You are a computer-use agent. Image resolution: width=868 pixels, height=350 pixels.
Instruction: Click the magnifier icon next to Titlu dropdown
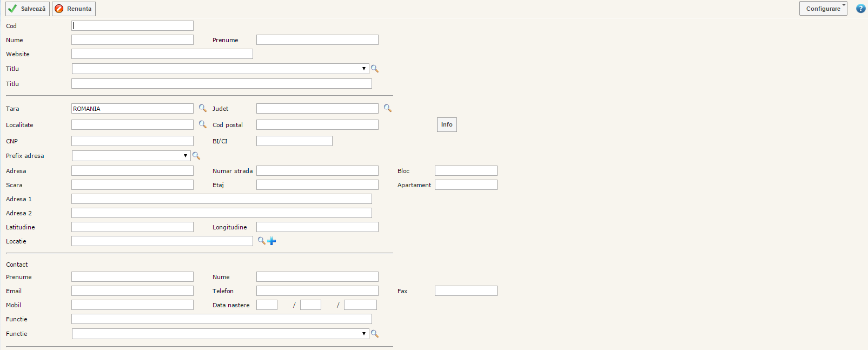[x=374, y=69]
